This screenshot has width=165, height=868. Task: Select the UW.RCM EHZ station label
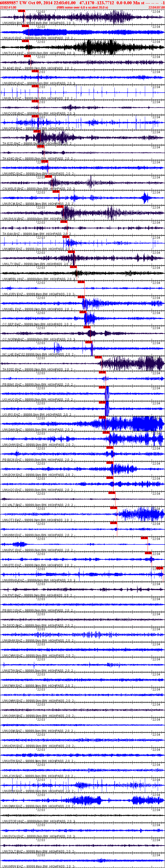point(37,204)
